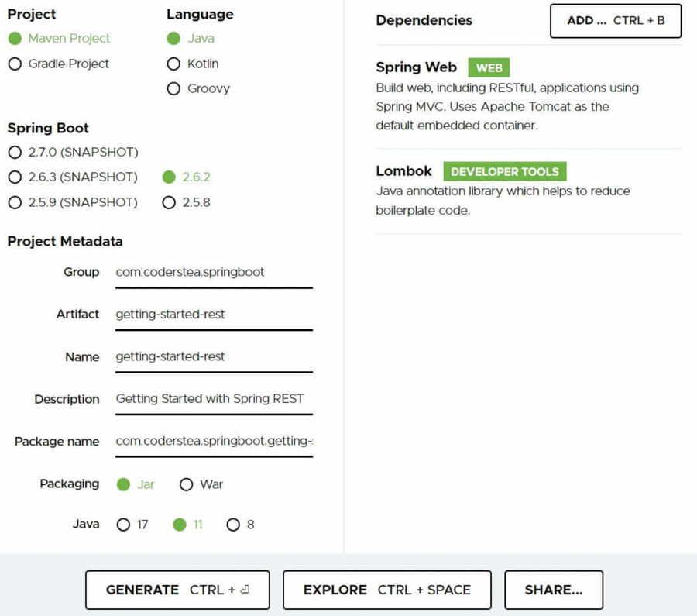Click the GENERATE button
Image resolution: width=697 pixels, height=616 pixels.
177,589
